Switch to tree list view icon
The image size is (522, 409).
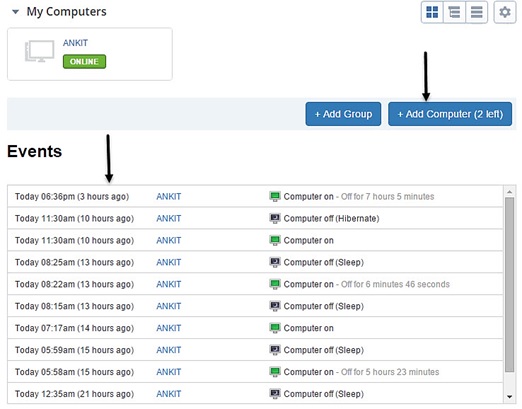pos(454,12)
